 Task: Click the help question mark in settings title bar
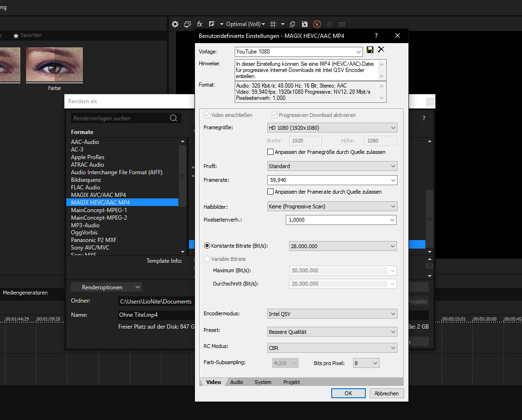click(376, 36)
